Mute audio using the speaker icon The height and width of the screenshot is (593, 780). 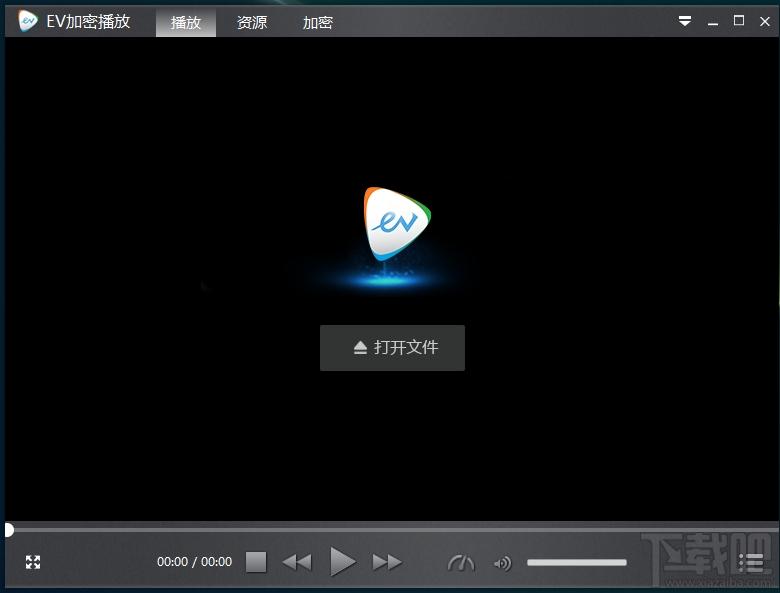[502, 563]
